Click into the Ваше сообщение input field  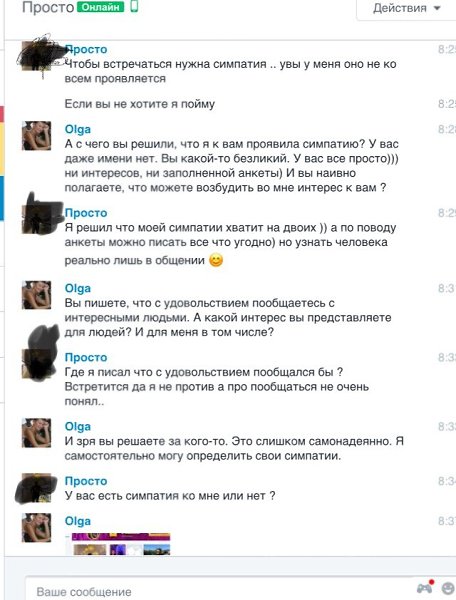[220, 589]
